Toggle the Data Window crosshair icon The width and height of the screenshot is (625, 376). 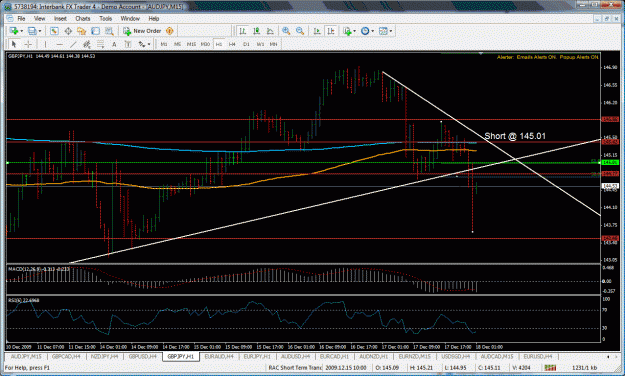pyautogui.click(x=68, y=31)
